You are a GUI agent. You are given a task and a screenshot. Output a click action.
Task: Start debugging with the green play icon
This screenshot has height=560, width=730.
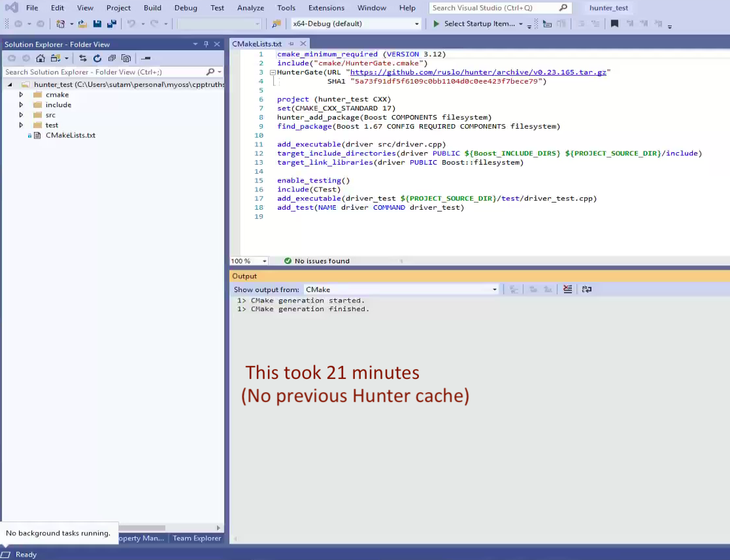pyautogui.click(x=436, y=24)
